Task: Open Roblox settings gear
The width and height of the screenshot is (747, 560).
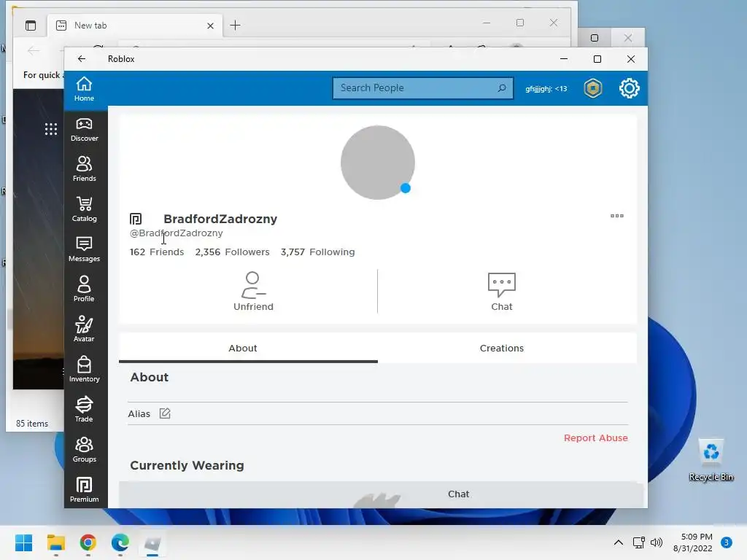Action: coord(629,88)
